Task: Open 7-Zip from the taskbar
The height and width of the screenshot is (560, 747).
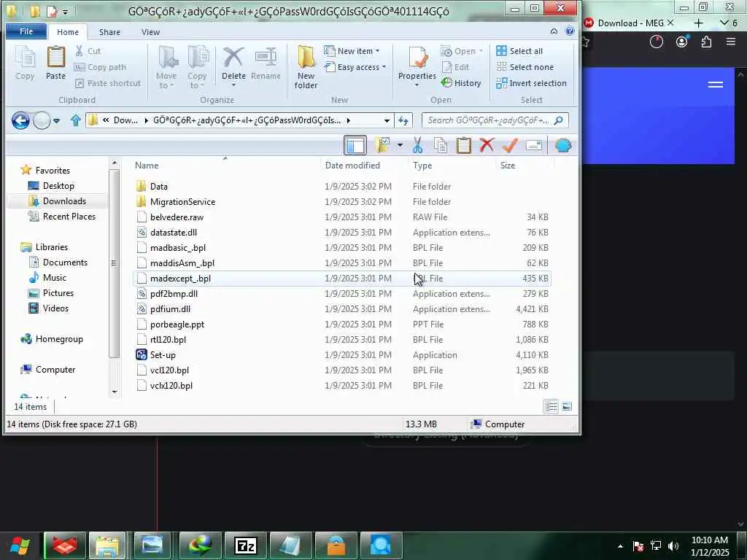Action: click(x=246, y=545)
